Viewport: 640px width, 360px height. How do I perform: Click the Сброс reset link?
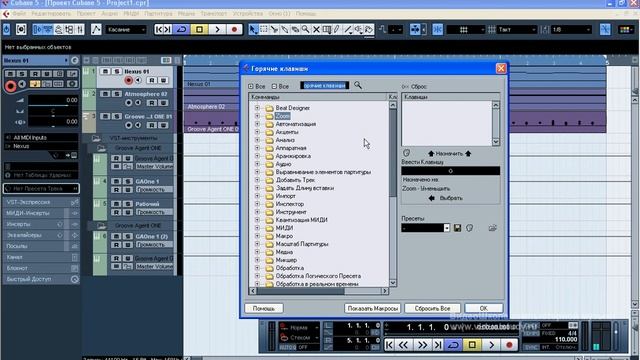(414, 87)
